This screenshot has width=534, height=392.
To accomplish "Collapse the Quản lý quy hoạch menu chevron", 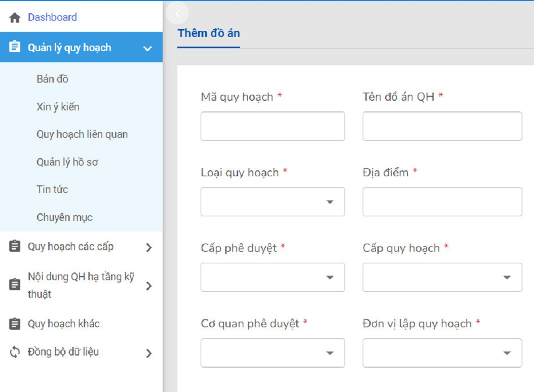I will tap(147, 48).
